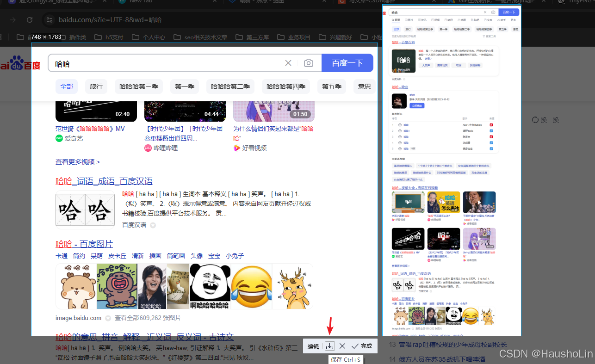Viewport: 595px width, 364px height.
Task: Select the 哈哈哈第四季 filter chip
Action: point(286,86)
